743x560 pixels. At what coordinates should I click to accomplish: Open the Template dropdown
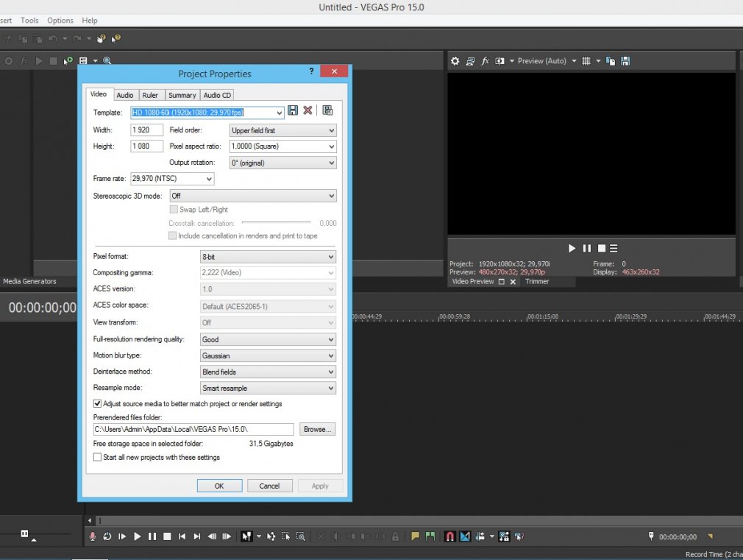(x=279, y=113)
